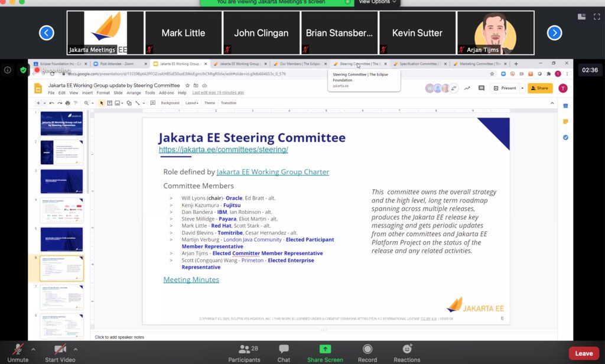The width and height of the screenshot is (605, 364).
Task: Click the Transition button
Action: pos(229,103)
